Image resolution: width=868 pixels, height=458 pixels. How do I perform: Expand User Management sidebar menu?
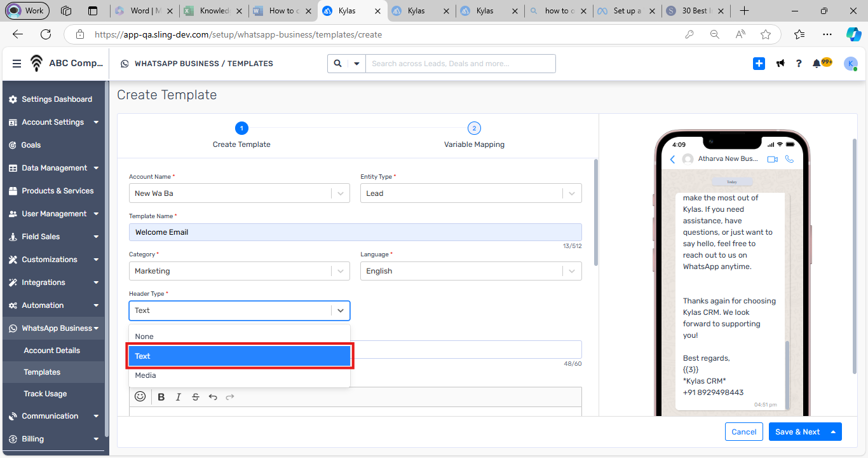click(96, 214)
